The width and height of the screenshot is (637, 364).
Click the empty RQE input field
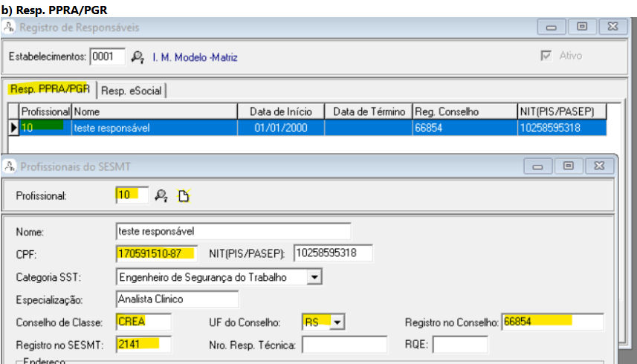tap(460, 345)
